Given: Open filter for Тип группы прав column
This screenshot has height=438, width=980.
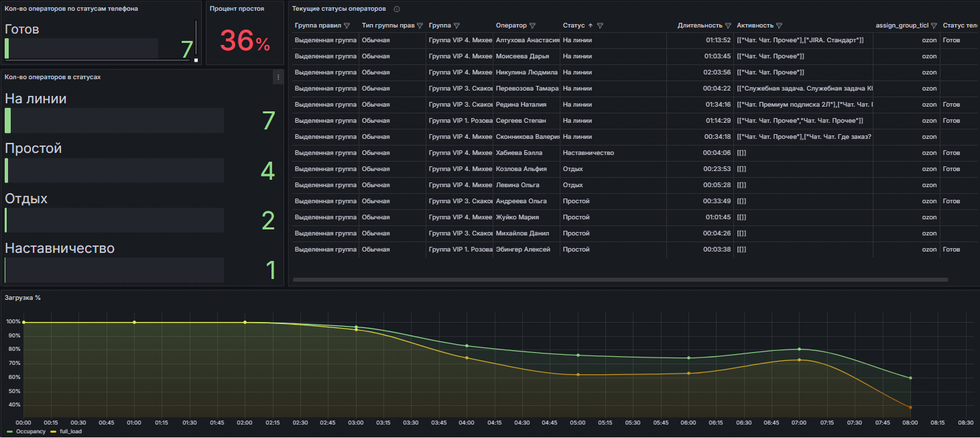Looking at the screenshot, I should pos(420,26).
